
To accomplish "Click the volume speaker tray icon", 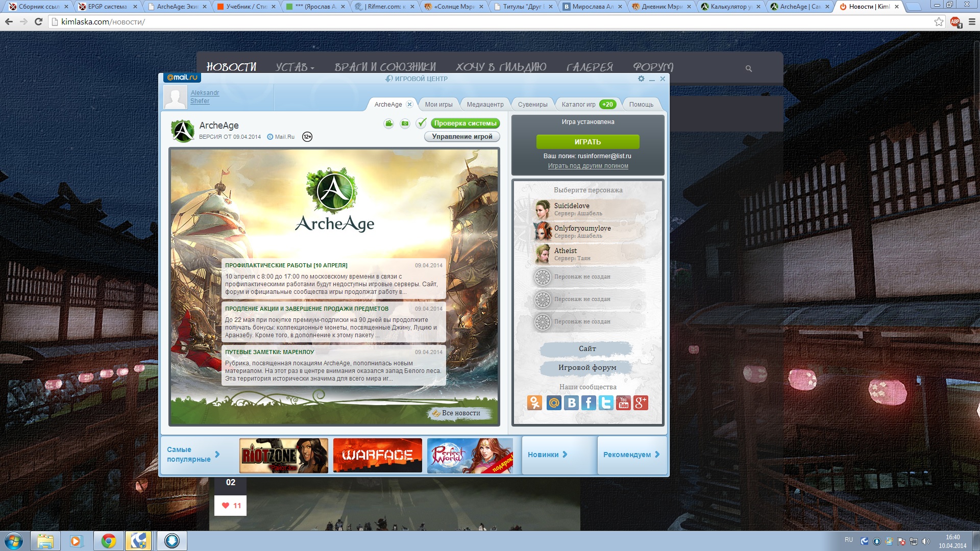I will [926, 541].
